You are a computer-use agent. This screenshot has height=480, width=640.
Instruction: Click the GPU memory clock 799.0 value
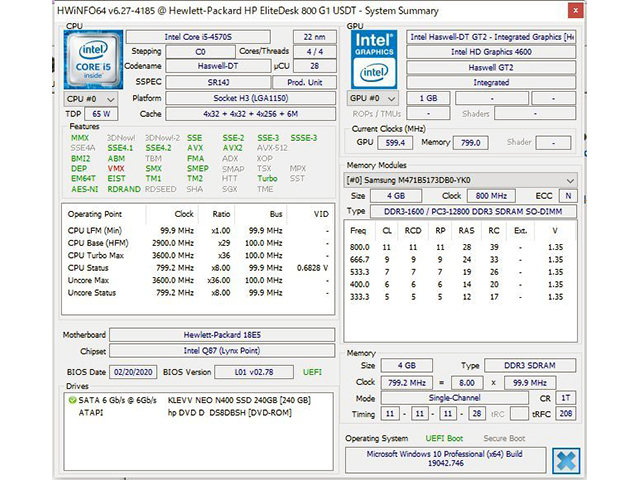pyautogui.click(x=470, y=143)
